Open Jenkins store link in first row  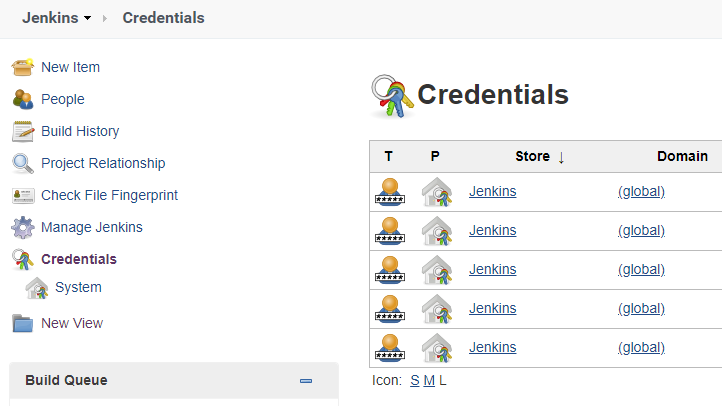pyautogui.click(x=493, y=191)
